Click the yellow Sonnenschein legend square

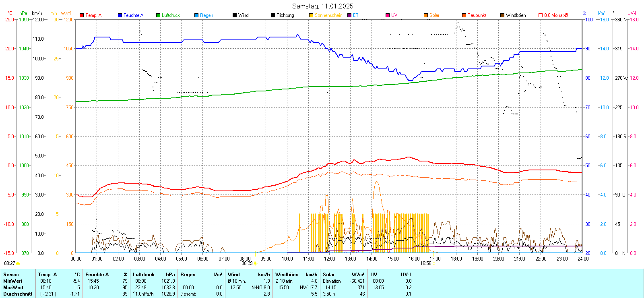[311, 15]
